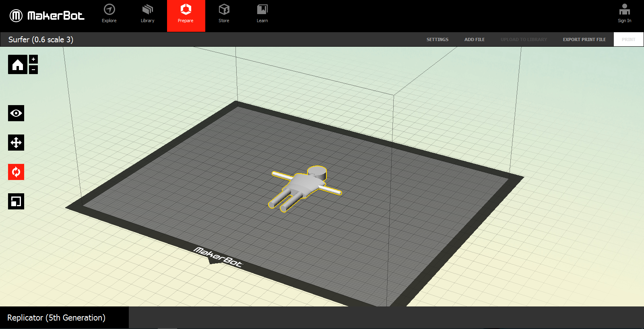644x329 pixels.
Task: Reset view with the Home icon
Action: 18,64
